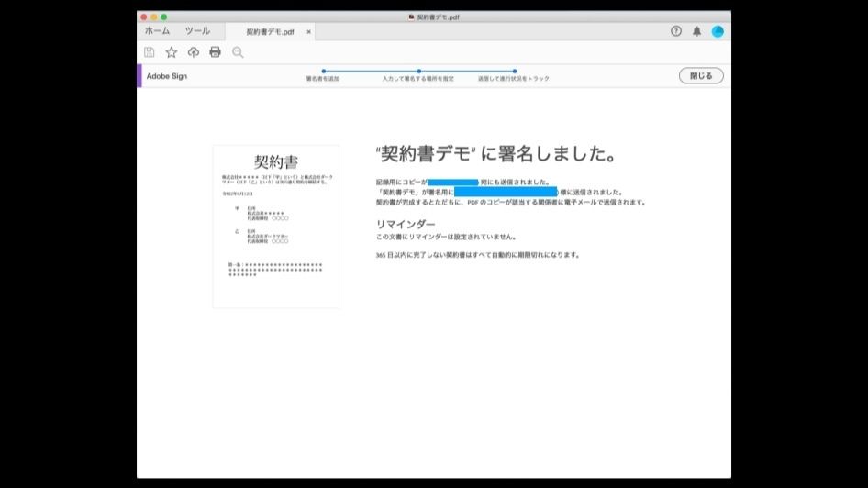Close the 契約書デモ.pdf tab
This screenshot has height=488, width=868.
(x=309, y=31)
